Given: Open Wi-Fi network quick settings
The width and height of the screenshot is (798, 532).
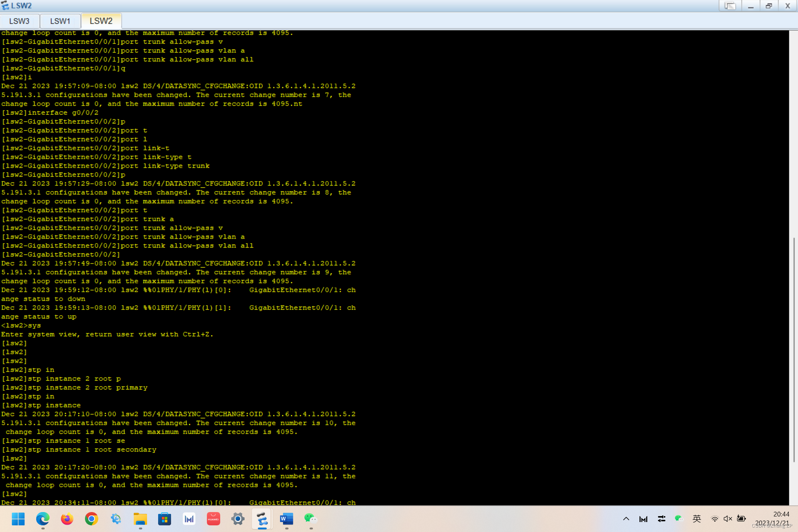Looking at the screenshot, I should (715, 519).
